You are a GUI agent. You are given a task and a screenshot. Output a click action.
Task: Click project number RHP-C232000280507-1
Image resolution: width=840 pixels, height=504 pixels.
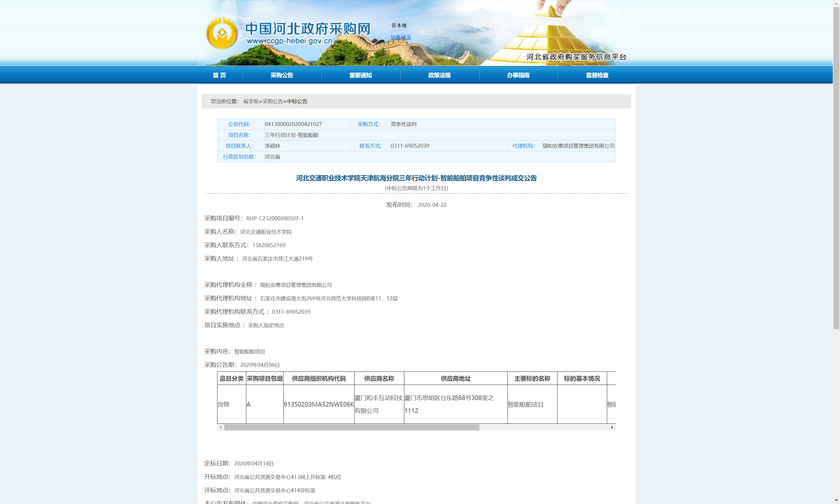pyautogui.click(x=275, y=218)
